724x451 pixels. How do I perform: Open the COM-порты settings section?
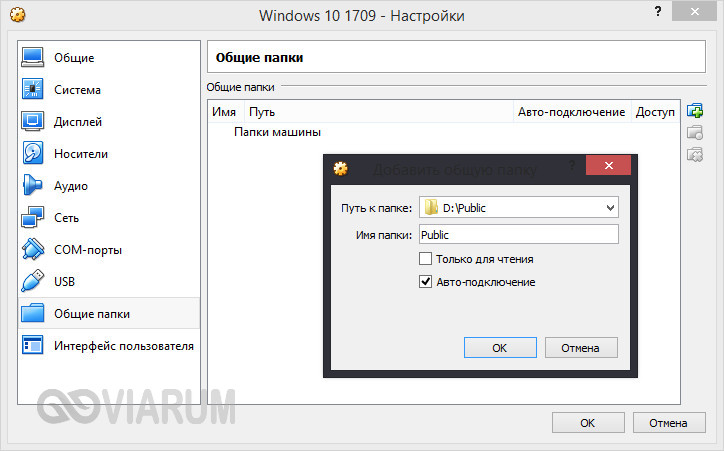pos(109,249)
